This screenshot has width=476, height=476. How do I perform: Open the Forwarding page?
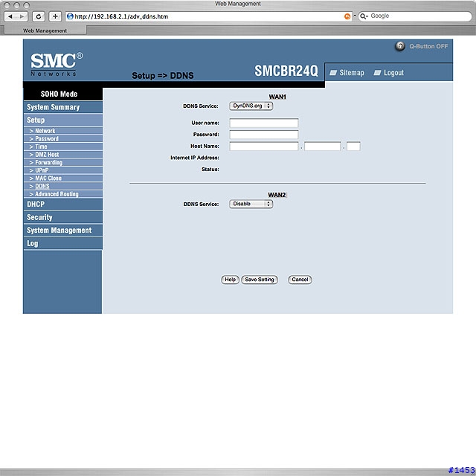[63, 162]
